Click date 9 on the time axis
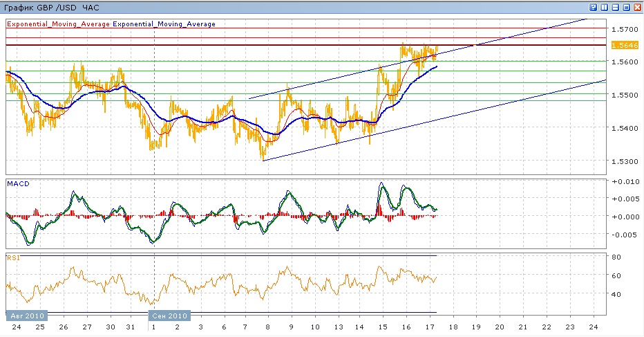 [x=291, y=327]
